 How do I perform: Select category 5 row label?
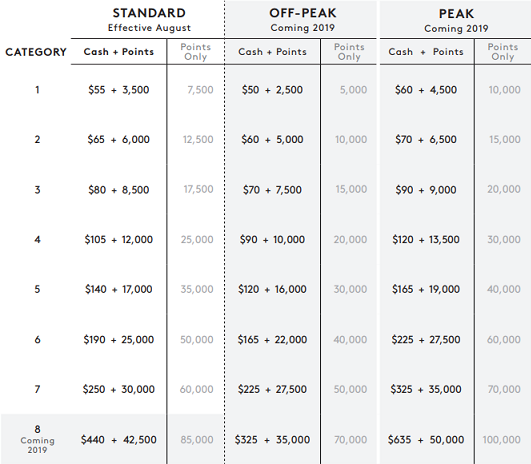click(37, 289)
